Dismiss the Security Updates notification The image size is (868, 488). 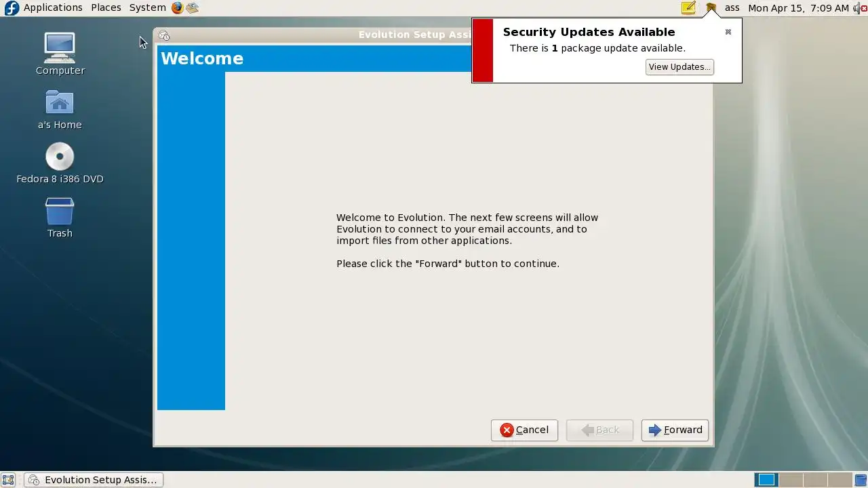(728, 32)
